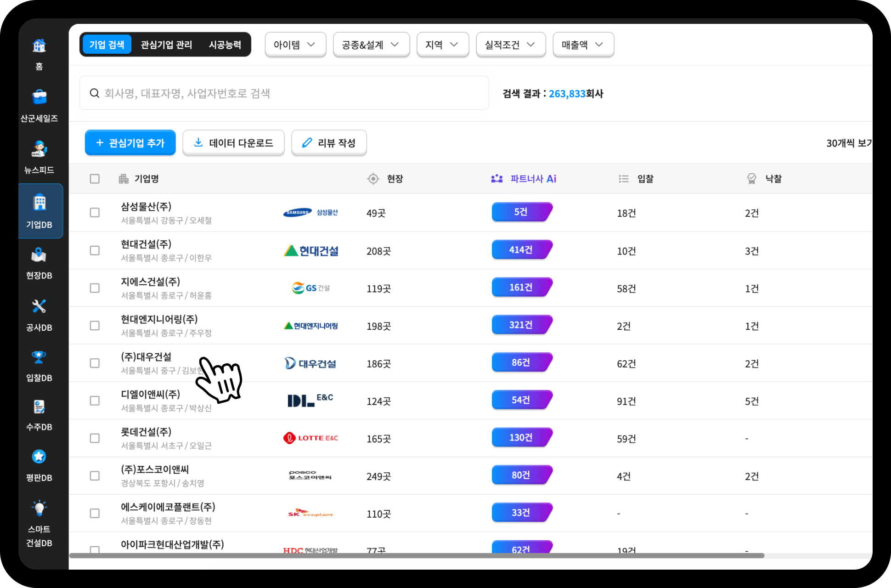
Task: Click the DL E&C logo
Action: click(310, 400)
